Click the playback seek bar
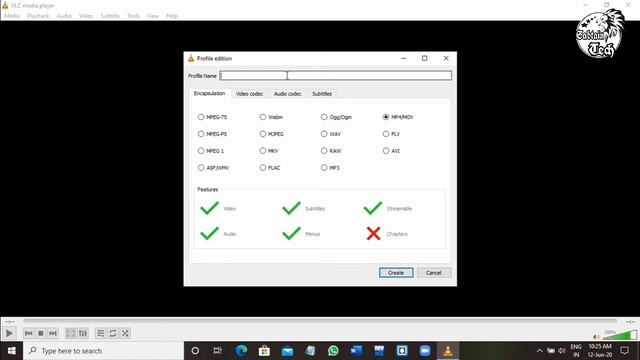640x360 pixels. (320, 321)
